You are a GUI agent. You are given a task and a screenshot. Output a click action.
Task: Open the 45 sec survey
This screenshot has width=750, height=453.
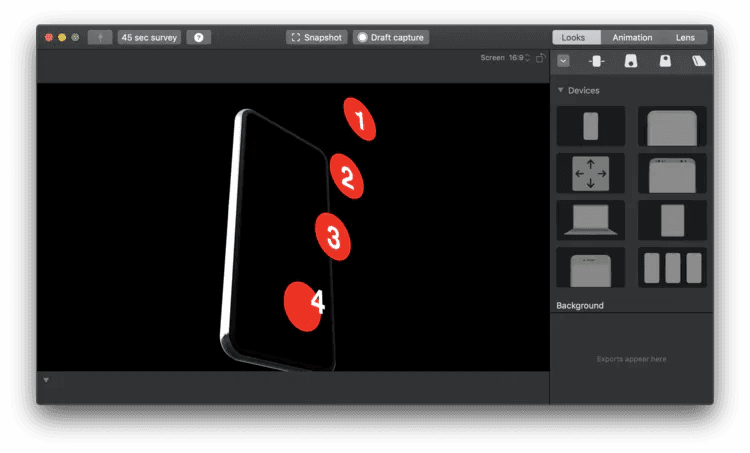click(149, 37)
